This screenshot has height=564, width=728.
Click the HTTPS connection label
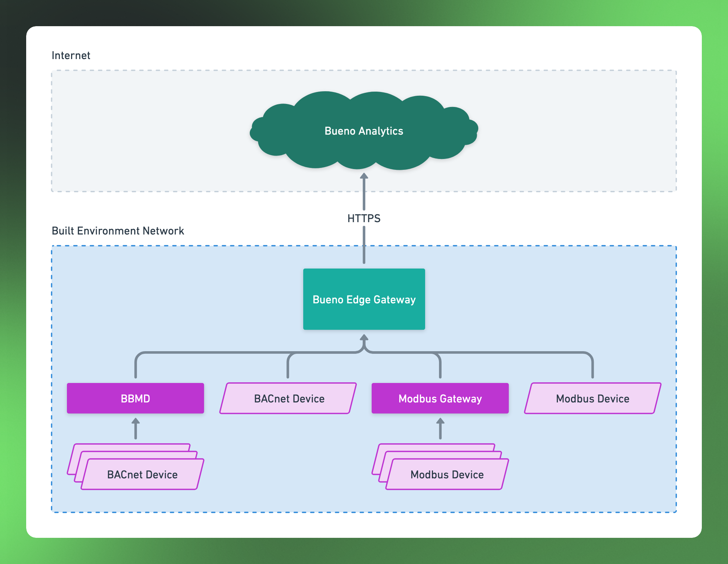point(364,218)
